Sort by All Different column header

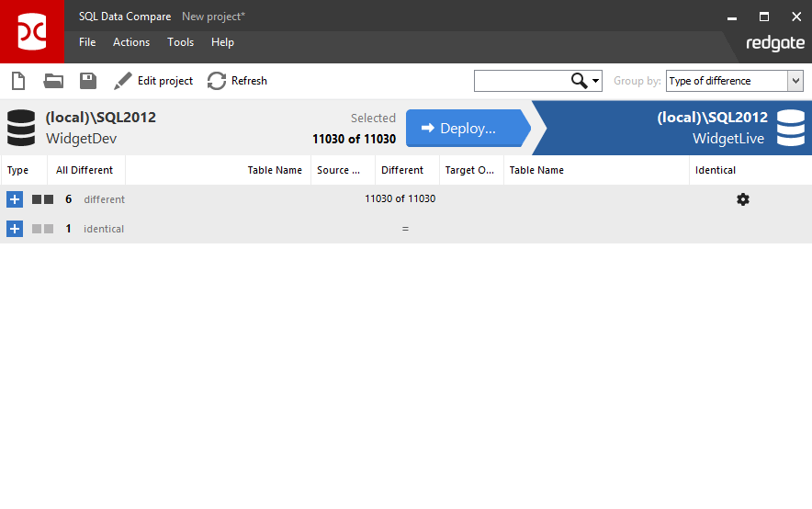[85, 170]
